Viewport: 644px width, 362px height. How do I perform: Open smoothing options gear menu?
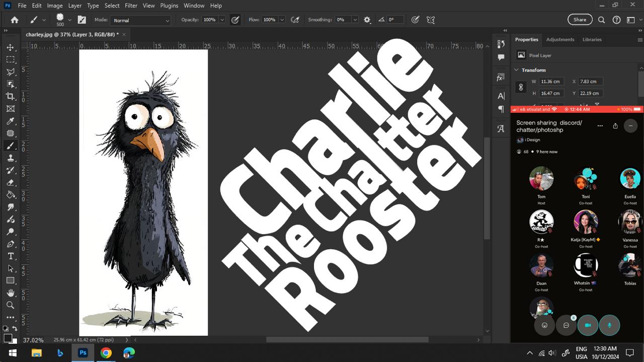[x=367, y=20]
